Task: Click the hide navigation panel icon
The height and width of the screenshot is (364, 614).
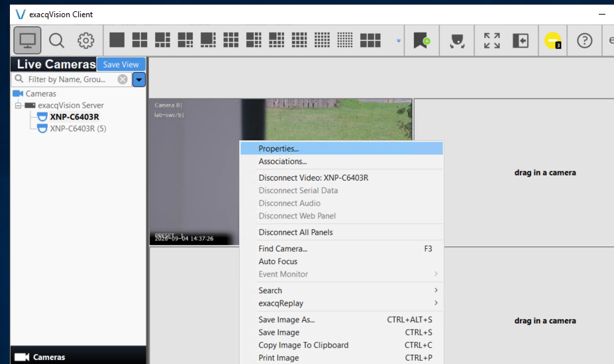Action: (521, 41)
